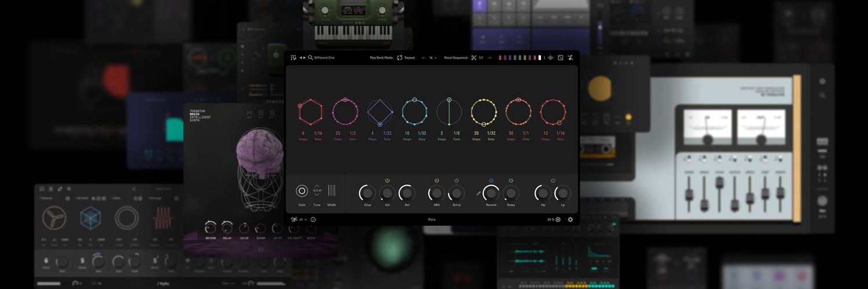Click the Different One preset name
Image resolution: width=868 pixels, height=289 pixels.
pos(325,58)
